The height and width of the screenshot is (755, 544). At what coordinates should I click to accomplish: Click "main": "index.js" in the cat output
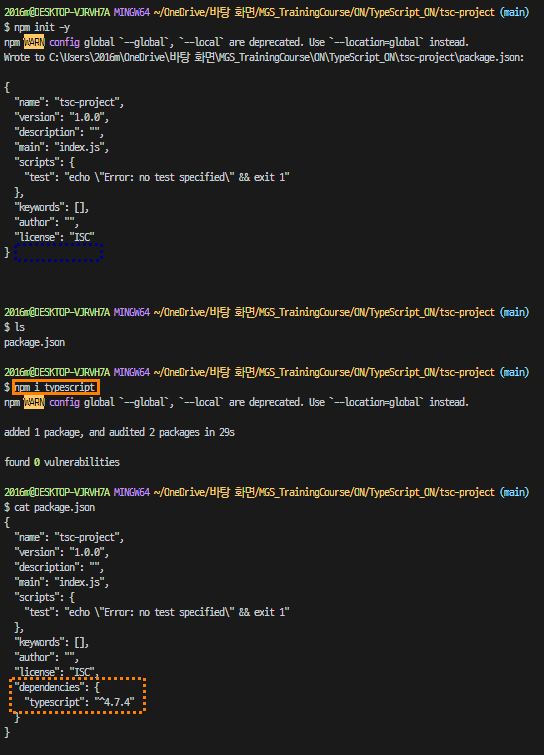61,582
